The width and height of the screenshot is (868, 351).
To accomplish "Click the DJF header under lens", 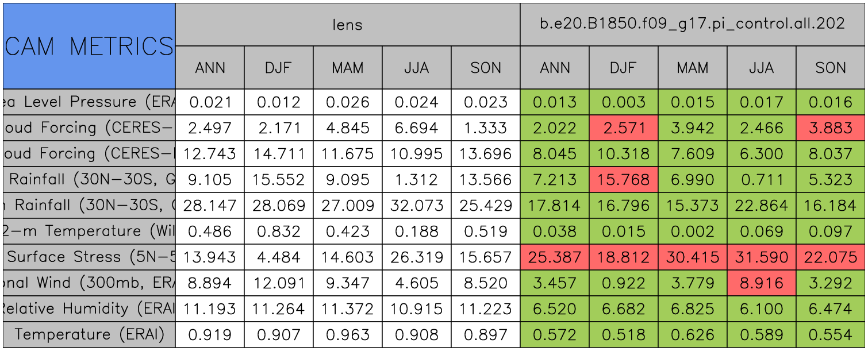I will [x=279, y=68].
